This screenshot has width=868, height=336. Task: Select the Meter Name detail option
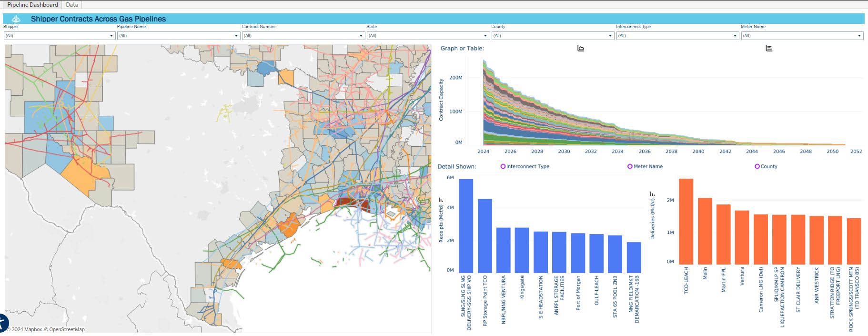point(645,166)
